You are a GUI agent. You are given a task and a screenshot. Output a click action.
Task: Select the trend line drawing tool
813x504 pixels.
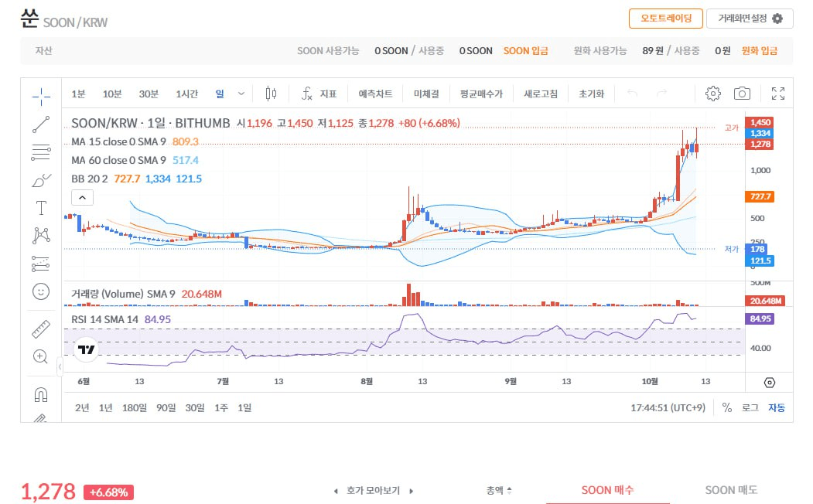[x=41, y=124]
